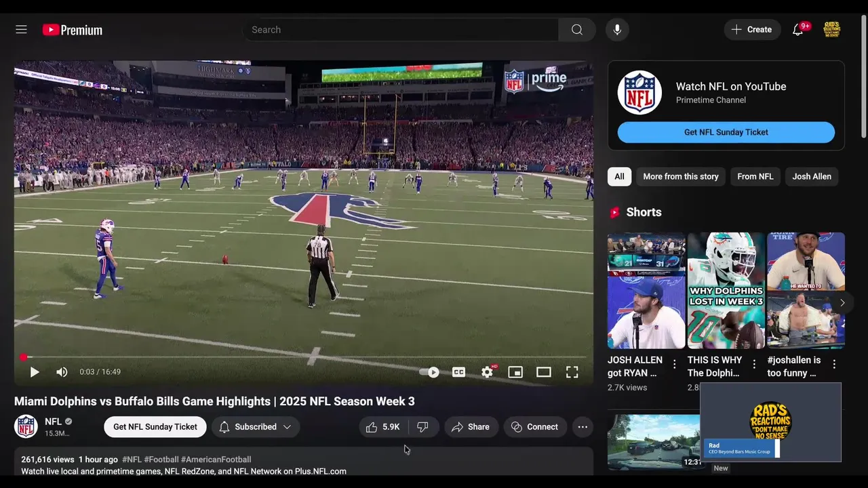868x488 pixels.
Task: Open the account avatar menu
Action: pos(832,30)
